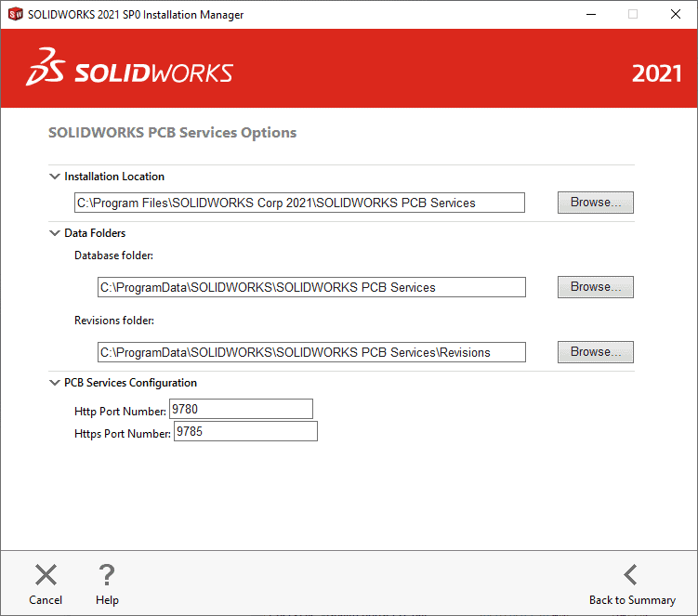Screen dimensions: 698x616
Task: Click into the Revisions folder path field
Action: (x=311, y=352)
